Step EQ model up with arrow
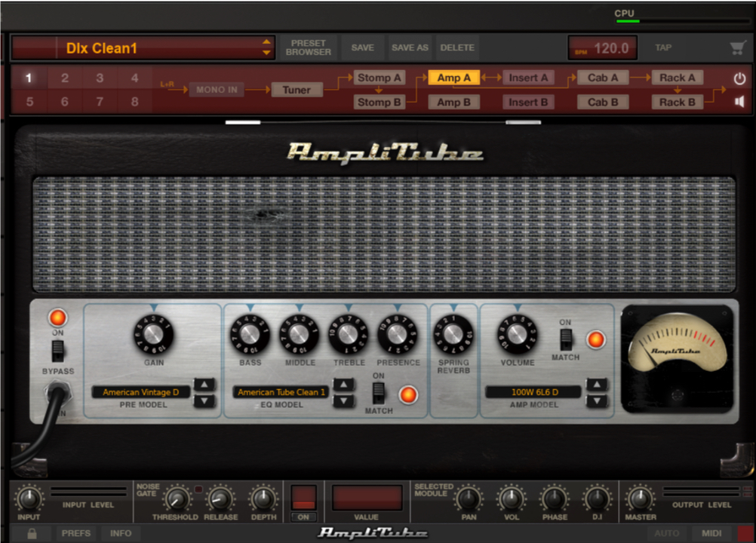Viewport: 756px width, 543px height. point(344,385)
